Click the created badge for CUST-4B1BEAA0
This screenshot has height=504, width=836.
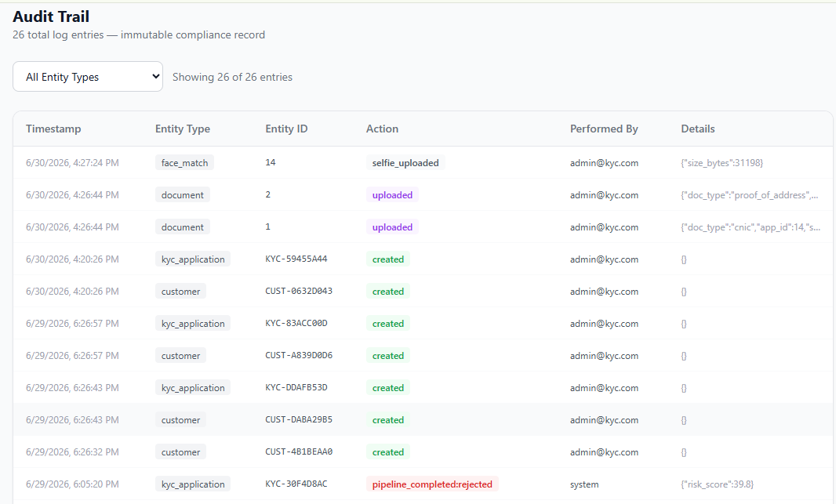point(388,451)
